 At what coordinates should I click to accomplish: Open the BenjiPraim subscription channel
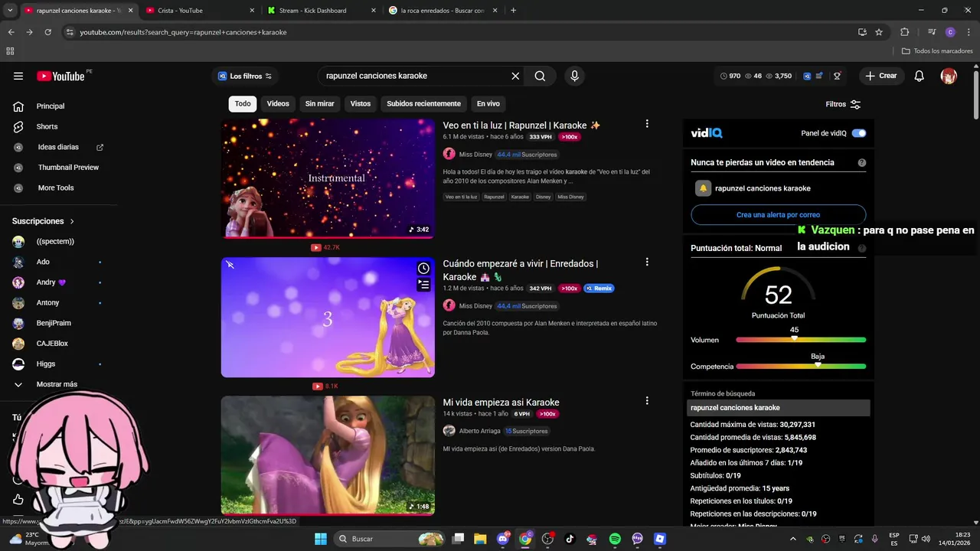click(x=54, y=323)
